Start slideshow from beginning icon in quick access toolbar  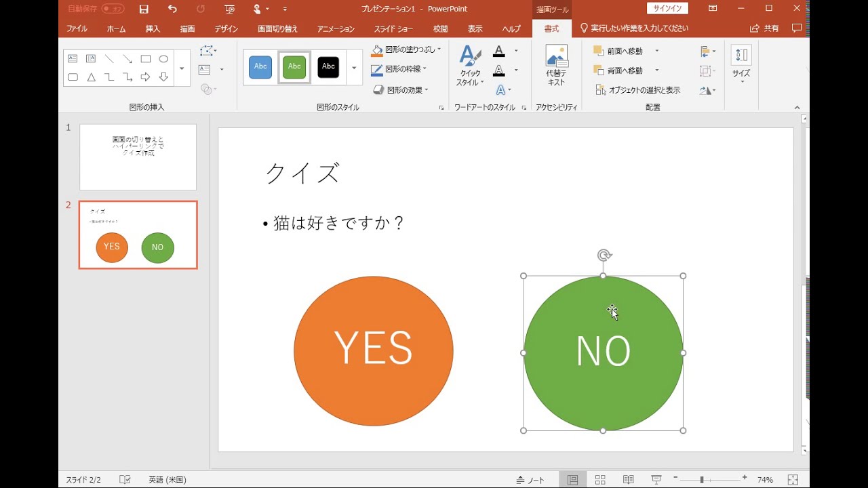[x=230, y=9]
